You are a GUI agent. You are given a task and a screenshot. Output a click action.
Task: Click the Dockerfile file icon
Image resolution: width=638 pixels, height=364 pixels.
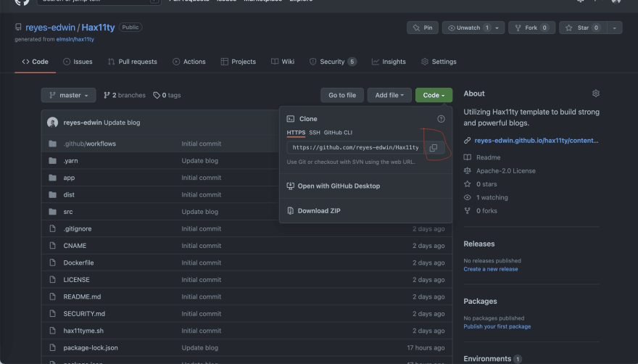(x=52, y=262)
